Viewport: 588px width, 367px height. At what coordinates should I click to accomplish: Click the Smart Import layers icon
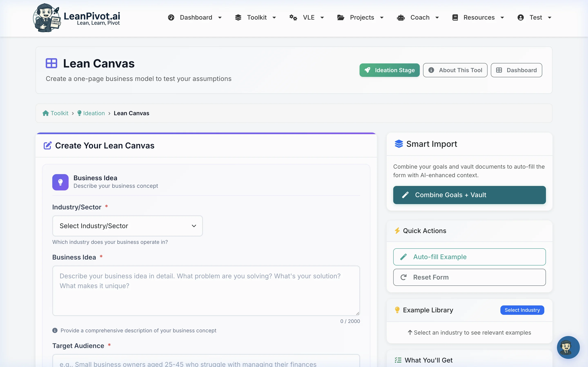399,144
